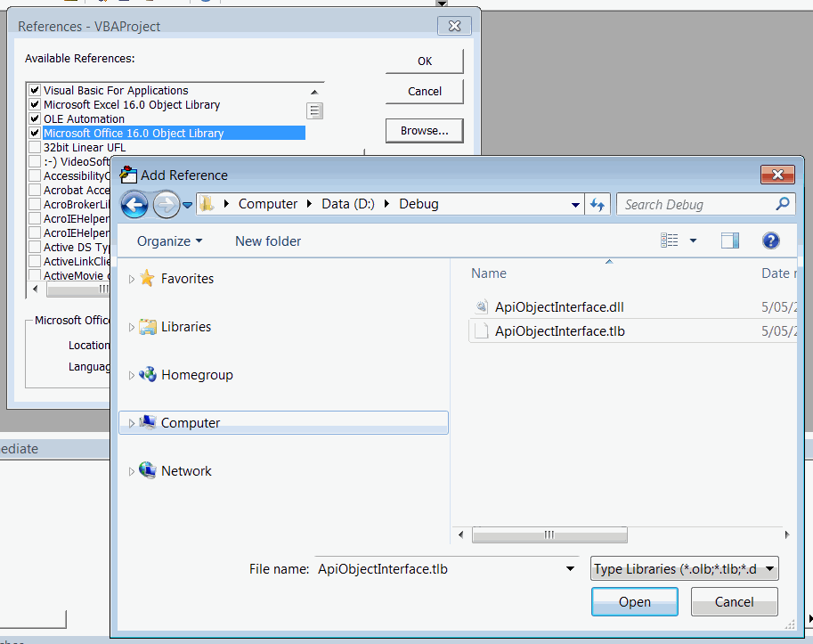813x644 pixels.
Task: Click OK in the References dialog
Action: [x=425, y=61]
